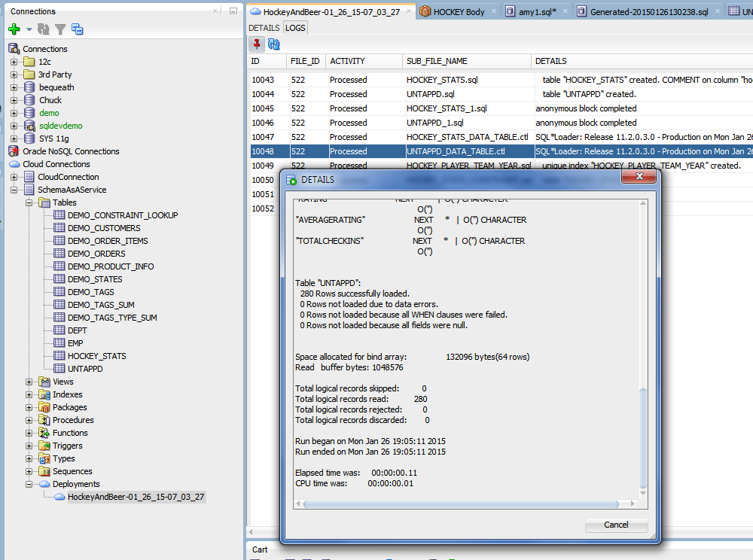Collapse the SchemaAsService node

[14, 190]
